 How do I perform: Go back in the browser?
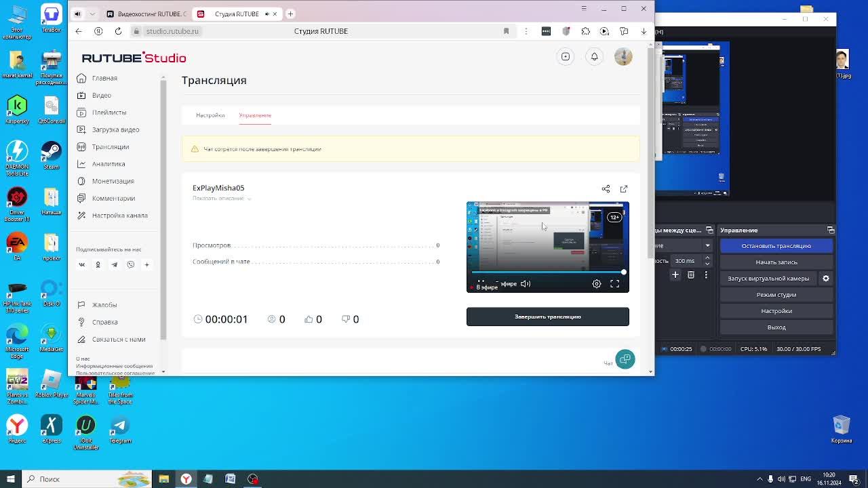coord(79,31)
